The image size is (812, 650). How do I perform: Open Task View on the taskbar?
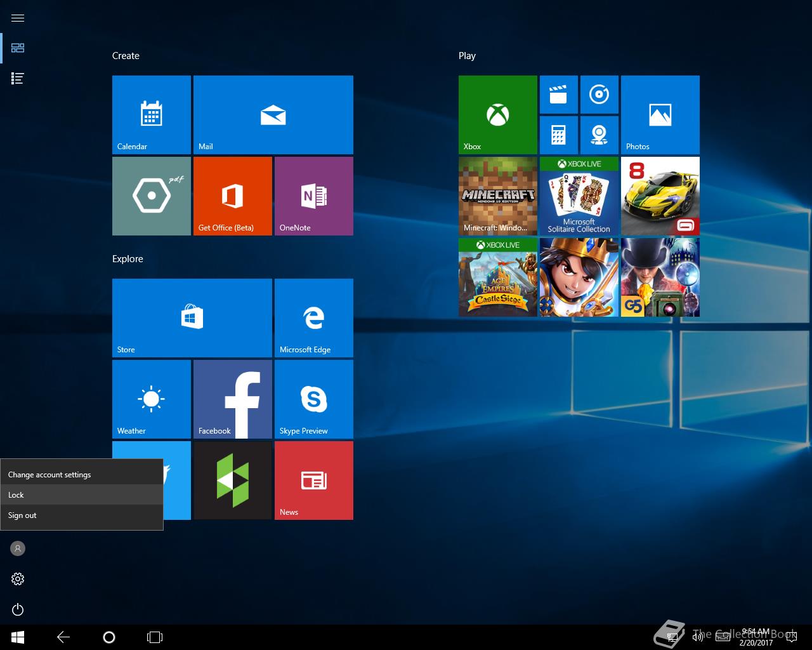(x=155, y=637)
